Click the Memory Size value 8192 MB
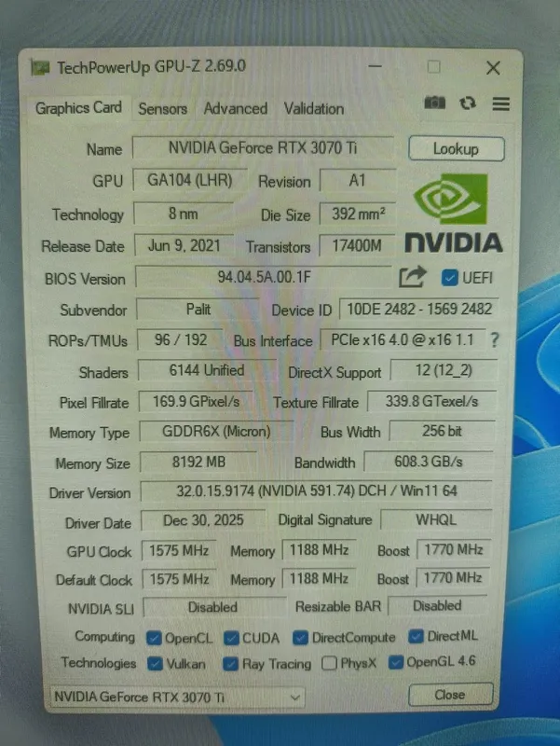The image size is (560, 746). tap(198, 462)
